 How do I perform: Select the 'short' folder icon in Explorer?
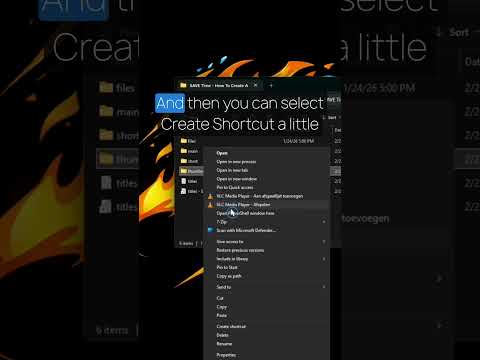click(x=184, y=161)
